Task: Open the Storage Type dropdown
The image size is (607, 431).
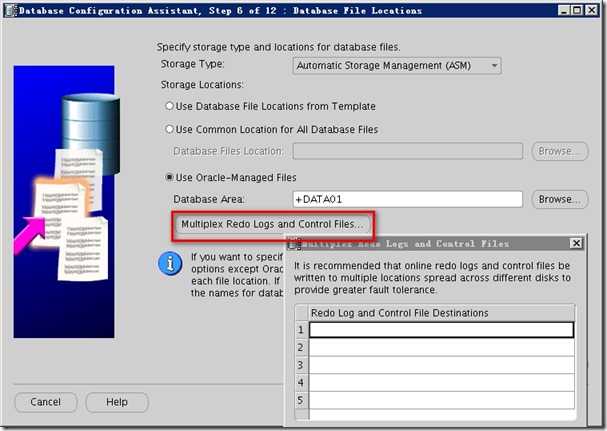Action: (397, 66)
